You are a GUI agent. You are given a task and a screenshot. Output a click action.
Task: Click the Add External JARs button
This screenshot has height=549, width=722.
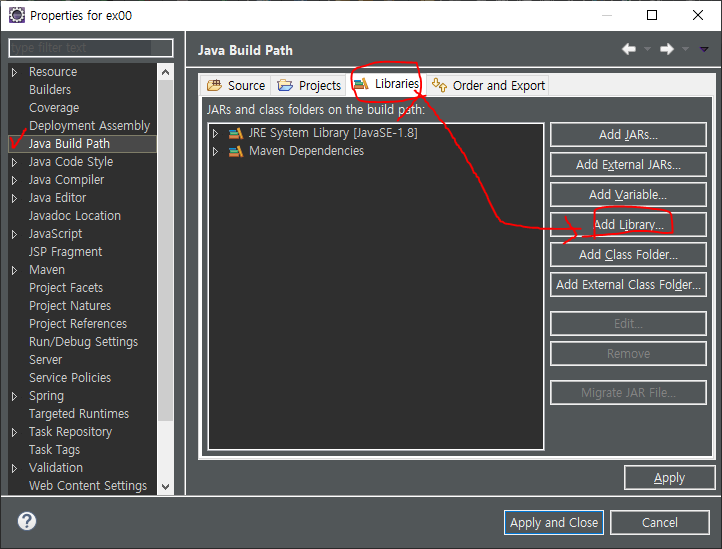628,164
